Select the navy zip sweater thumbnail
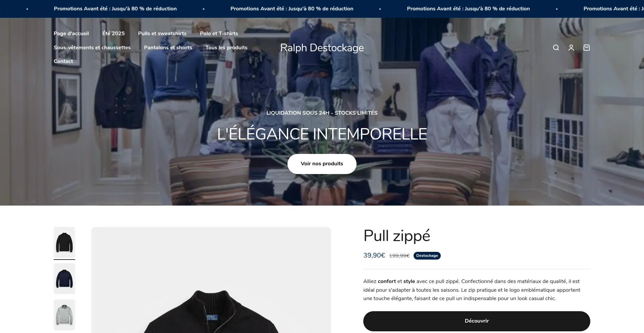The image size is (644, 333). [x=64, y=279]
